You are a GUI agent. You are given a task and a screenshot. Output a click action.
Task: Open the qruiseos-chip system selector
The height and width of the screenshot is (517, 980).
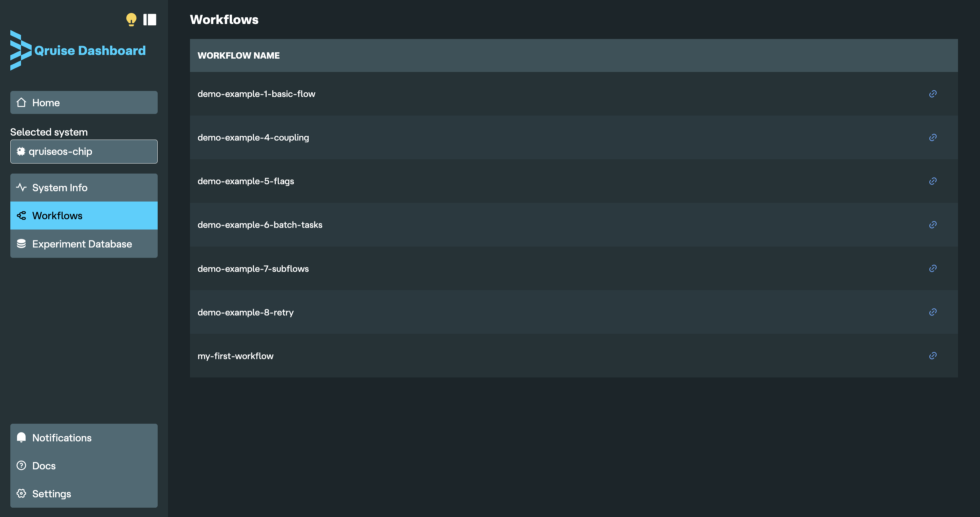click(x=84, y=151)
